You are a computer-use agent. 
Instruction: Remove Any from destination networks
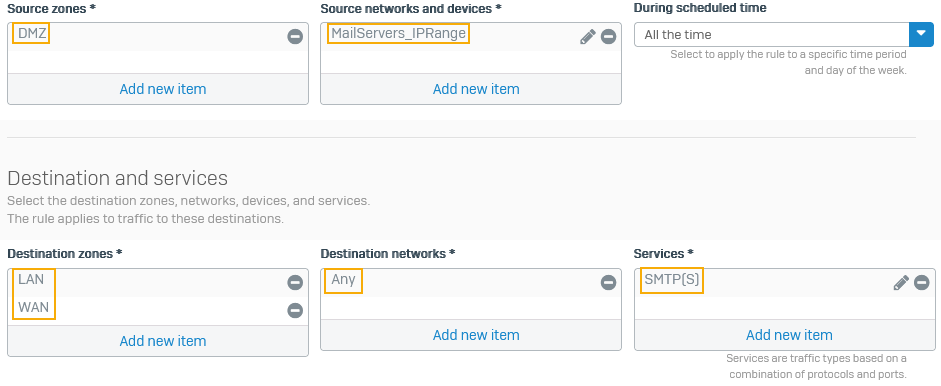pos(609,282)
